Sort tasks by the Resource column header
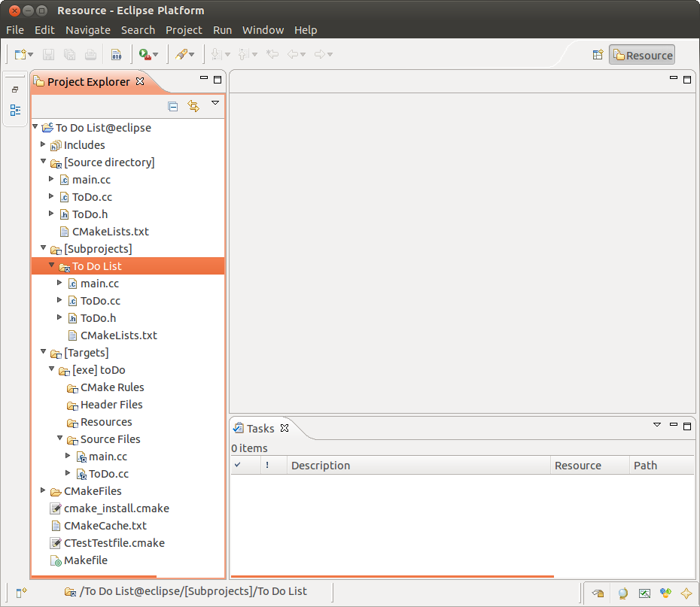This screenshot has width=700, height=607. pos(590,465)
